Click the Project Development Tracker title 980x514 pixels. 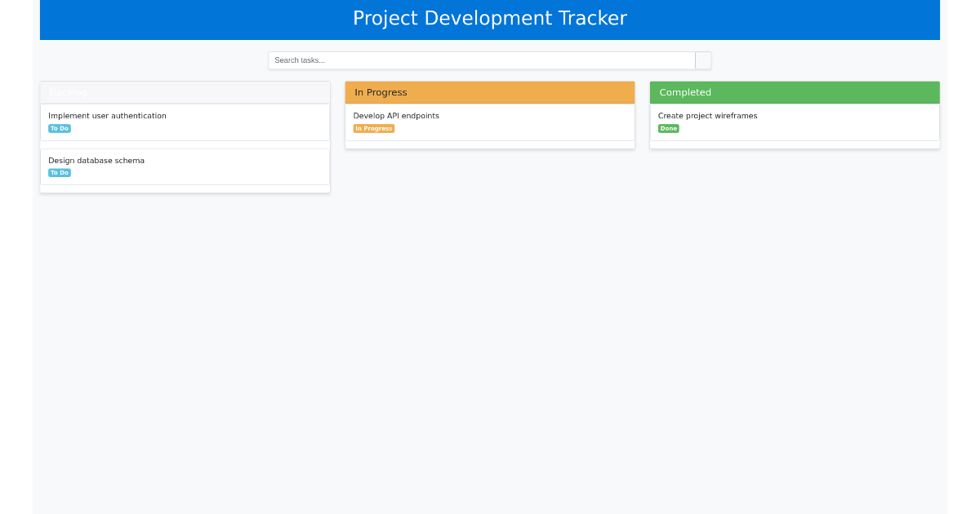tap(489, 19)
